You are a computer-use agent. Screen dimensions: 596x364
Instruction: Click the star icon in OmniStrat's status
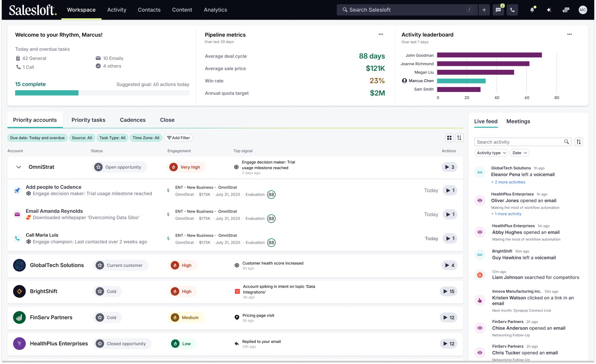[98, 167]
